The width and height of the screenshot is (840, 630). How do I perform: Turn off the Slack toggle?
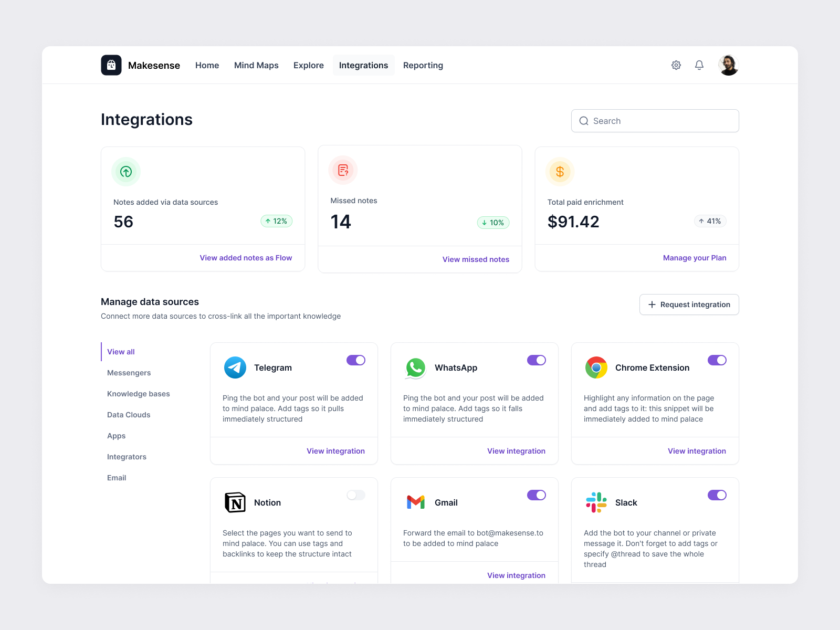717,495
